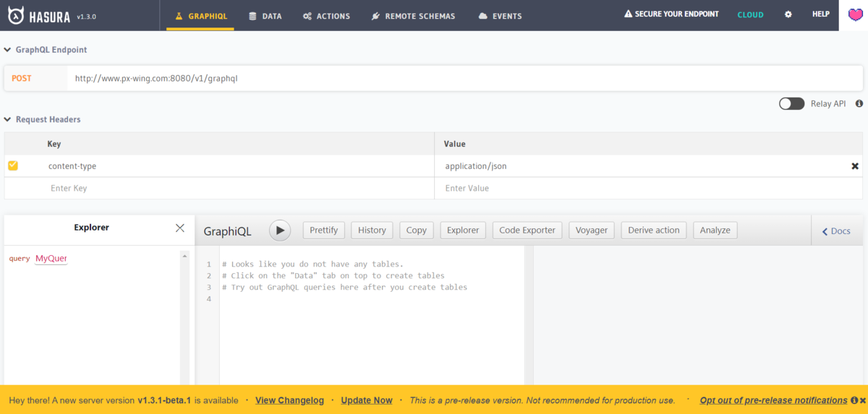The width and height of the screenshot is (868, 414).
Task: Click info icon in update banner
Action: [x=854, y=400]
